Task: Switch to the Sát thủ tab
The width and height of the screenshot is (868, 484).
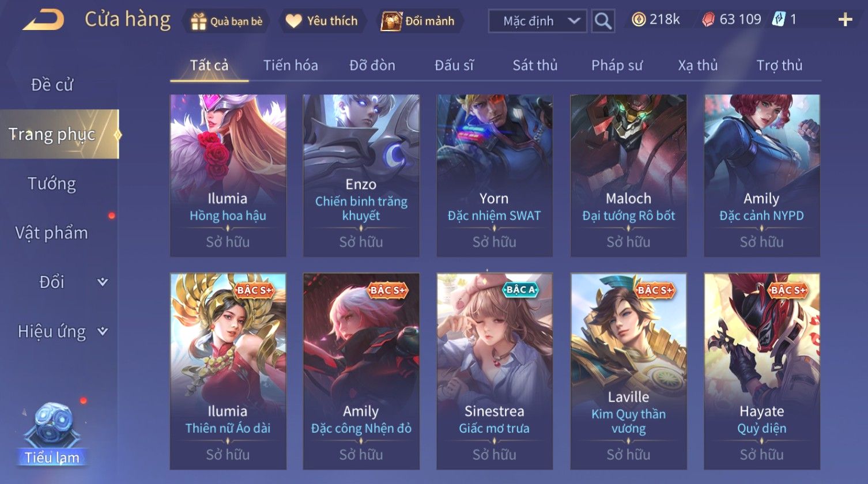Action: click(x=535, y=65)
